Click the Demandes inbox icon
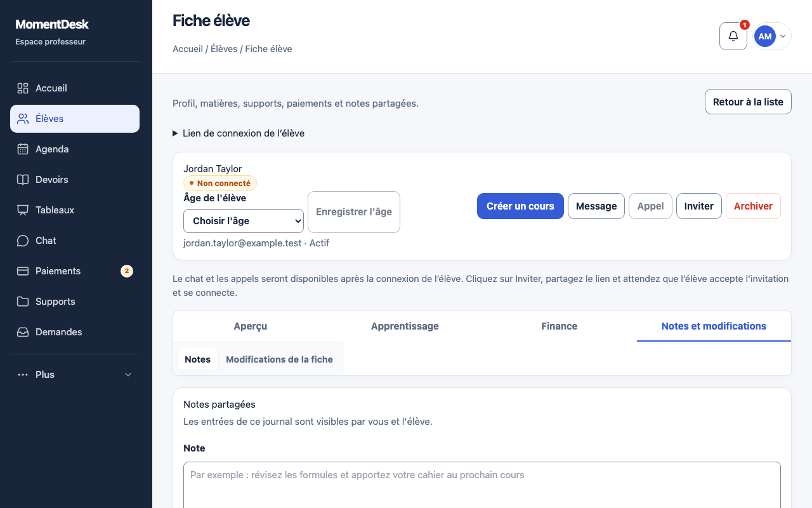812x508 pixels. pos(23,332)
